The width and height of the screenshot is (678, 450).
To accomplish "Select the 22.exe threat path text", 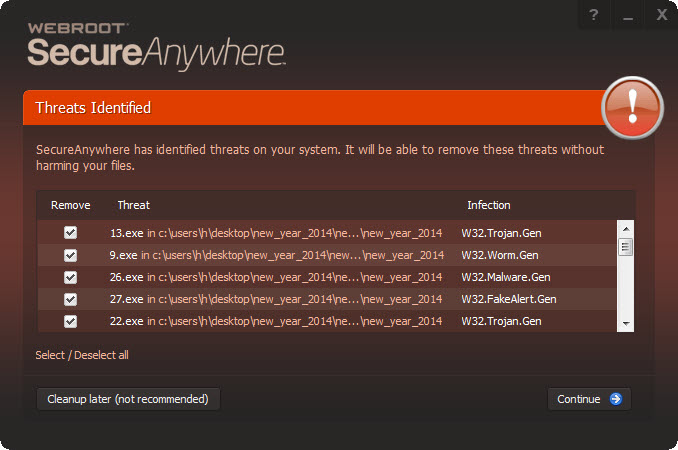I will point(276,321).
